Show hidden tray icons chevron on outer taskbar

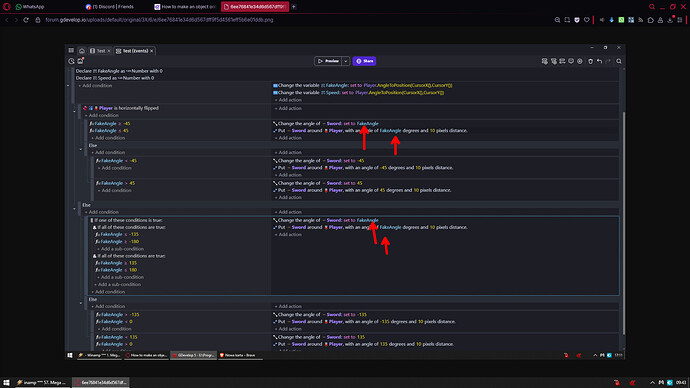pos(652,383)
